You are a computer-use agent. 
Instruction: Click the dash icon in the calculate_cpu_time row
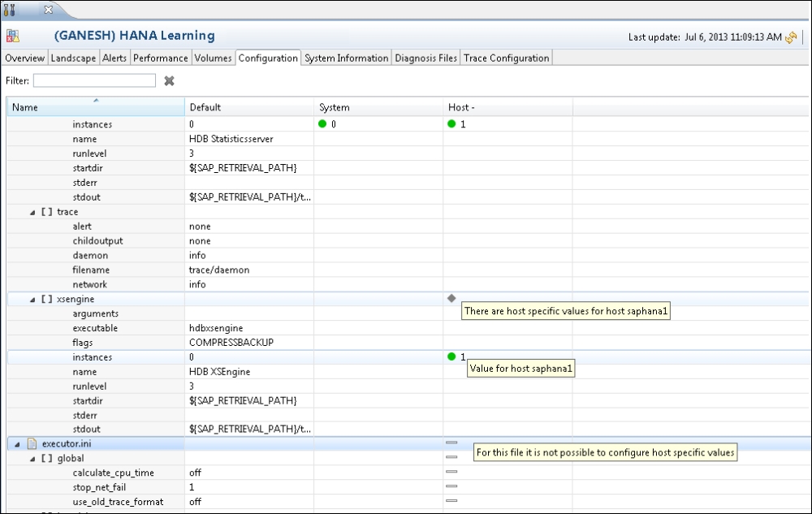tap(451, 472)
